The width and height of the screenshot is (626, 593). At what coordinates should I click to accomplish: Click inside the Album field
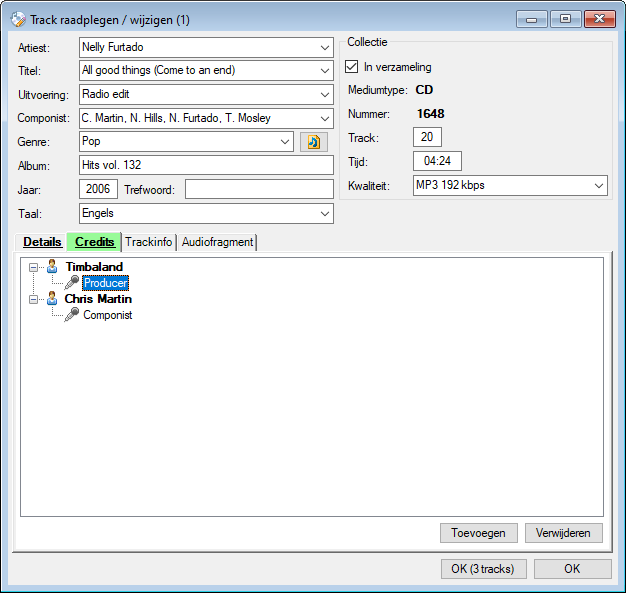206,165
